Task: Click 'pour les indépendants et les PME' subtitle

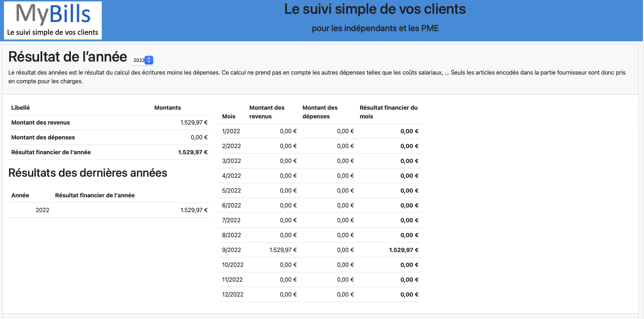Action: (x=375, y=28)
